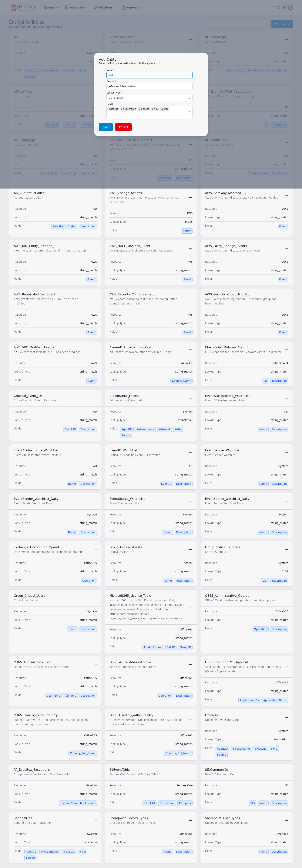Screen dimensions: 302x868
Task: Open options menu for Sharepoint_User_Types card
Action: [x=286, y=820]
